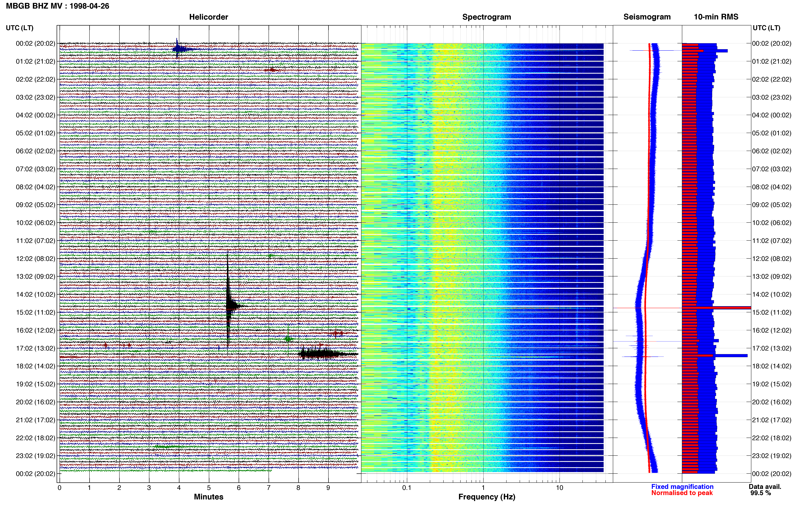The height and width of the screenshot is (508, 812).
Task: Click left time label 07:02 (03:02)
Action: coord(35,169)
